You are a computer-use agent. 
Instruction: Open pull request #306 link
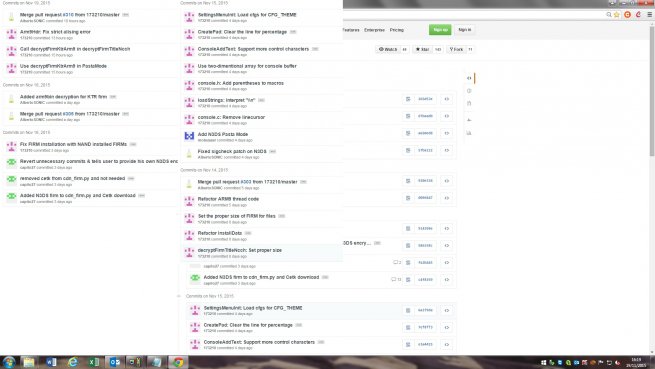[68, 114]
